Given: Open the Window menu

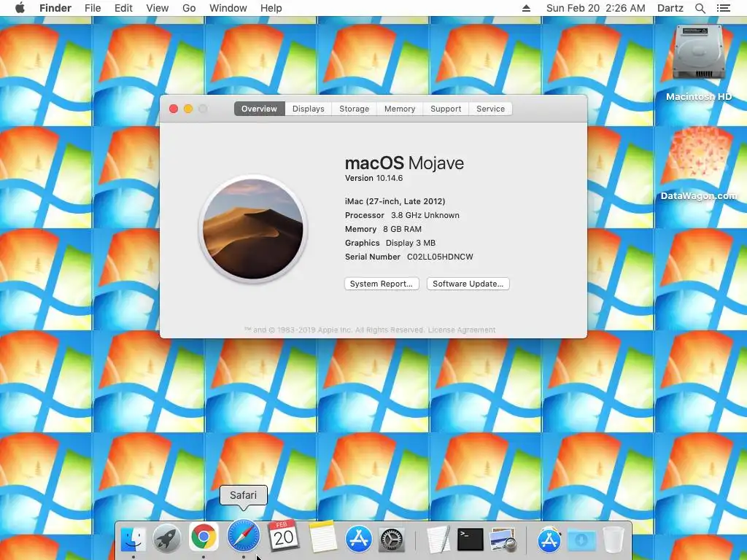Looking at the screenshot, I should point(228,8).
